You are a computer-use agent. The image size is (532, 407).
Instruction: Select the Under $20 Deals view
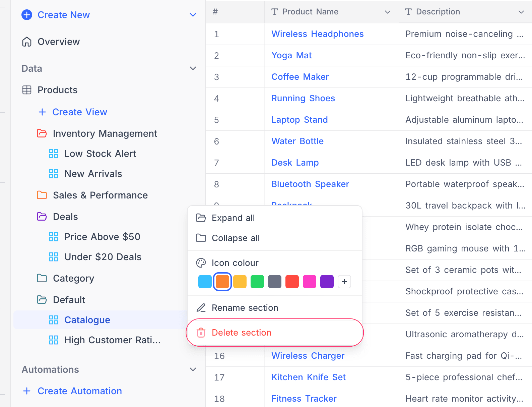[x=103, y=257]
